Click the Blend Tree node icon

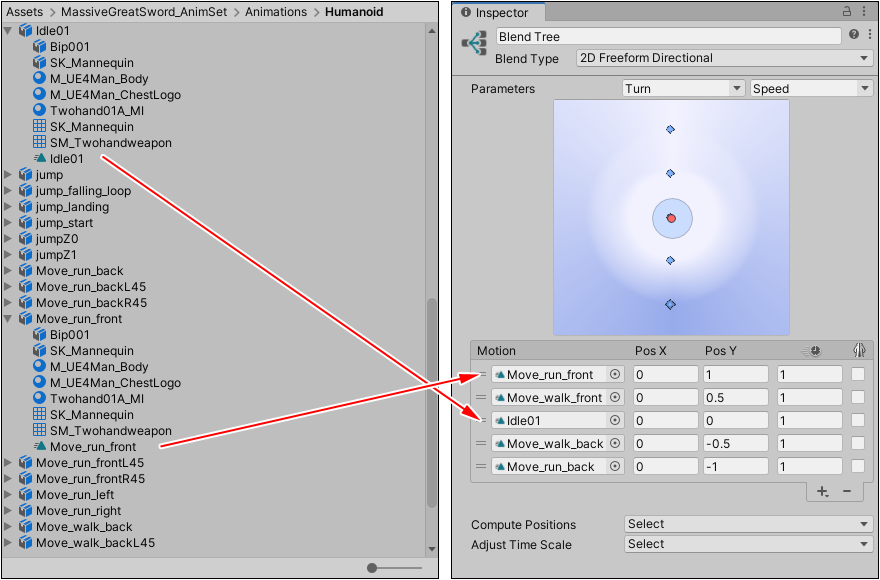pos(474,45)
